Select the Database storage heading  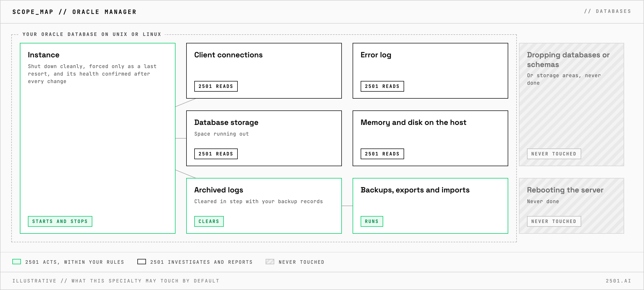[226, 122]
